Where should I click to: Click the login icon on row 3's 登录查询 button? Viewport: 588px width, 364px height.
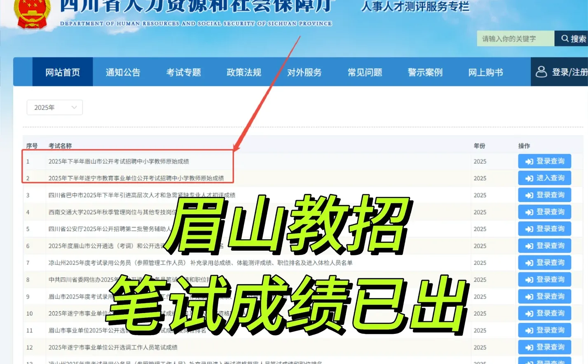529,195
